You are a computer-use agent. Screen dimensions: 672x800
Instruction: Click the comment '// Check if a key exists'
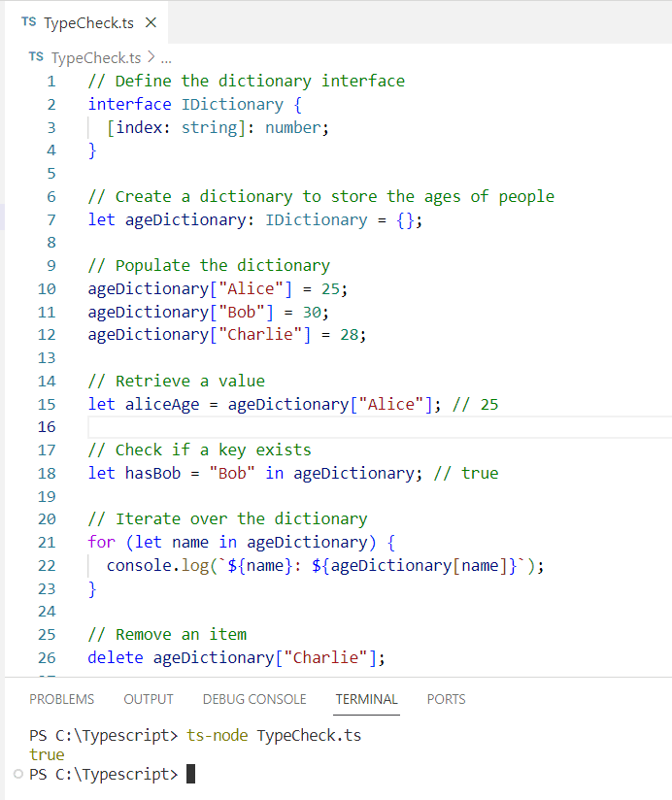(199, 450)
